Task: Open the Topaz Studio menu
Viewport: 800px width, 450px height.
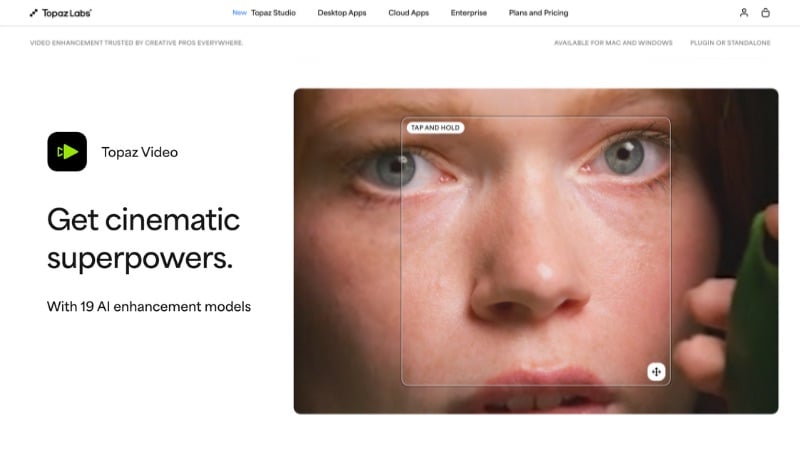Action: (x=273, y=13)
